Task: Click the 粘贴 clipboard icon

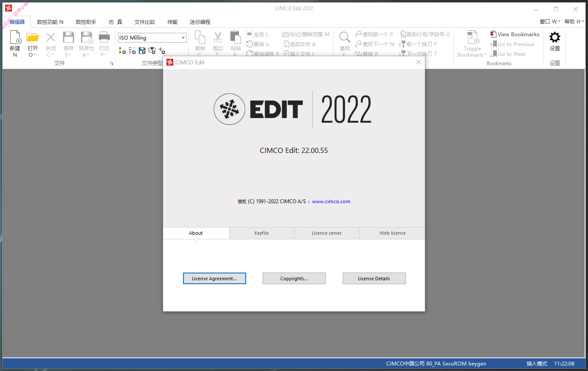Action: click(x=236, y=37)
